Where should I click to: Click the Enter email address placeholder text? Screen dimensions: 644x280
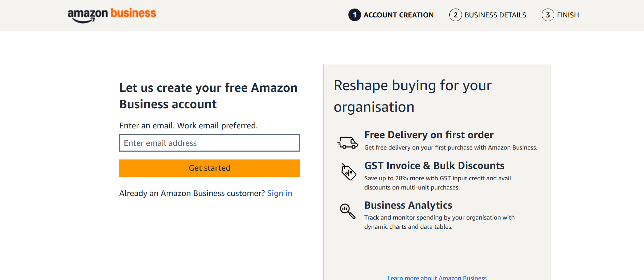point(160,143)
